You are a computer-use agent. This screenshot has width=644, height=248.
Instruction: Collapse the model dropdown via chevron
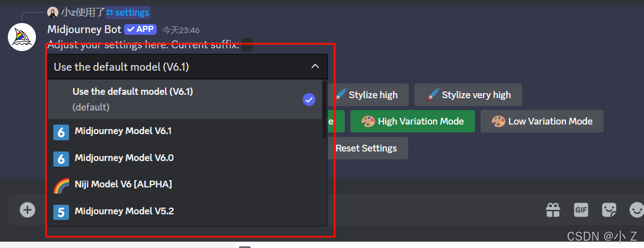click(x=315, y=67)
